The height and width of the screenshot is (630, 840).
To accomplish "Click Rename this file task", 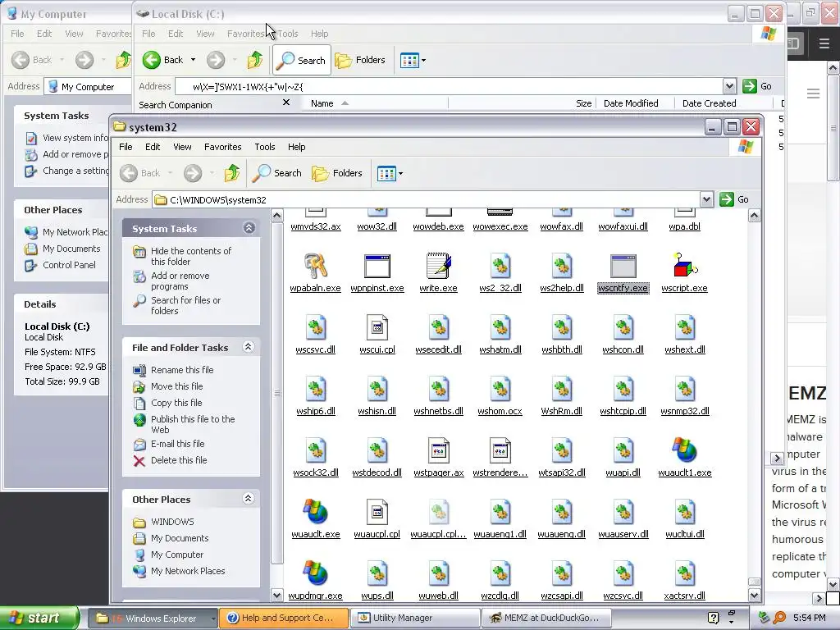I will point(182,370).
